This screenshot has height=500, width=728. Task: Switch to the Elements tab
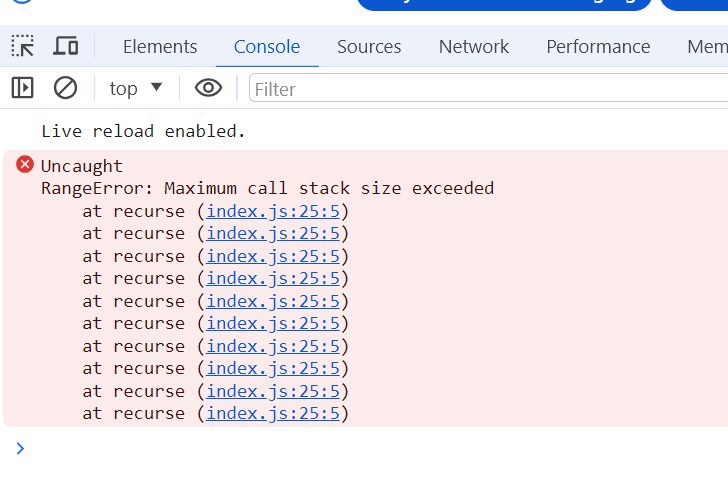160,46
